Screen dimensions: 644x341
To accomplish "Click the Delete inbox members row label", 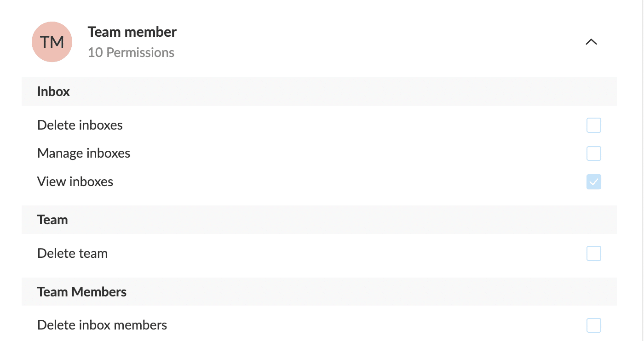I will click(102, 325).
